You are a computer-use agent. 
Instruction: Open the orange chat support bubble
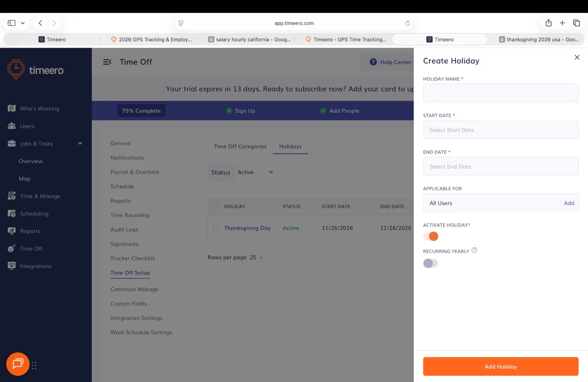pos(18,364)
